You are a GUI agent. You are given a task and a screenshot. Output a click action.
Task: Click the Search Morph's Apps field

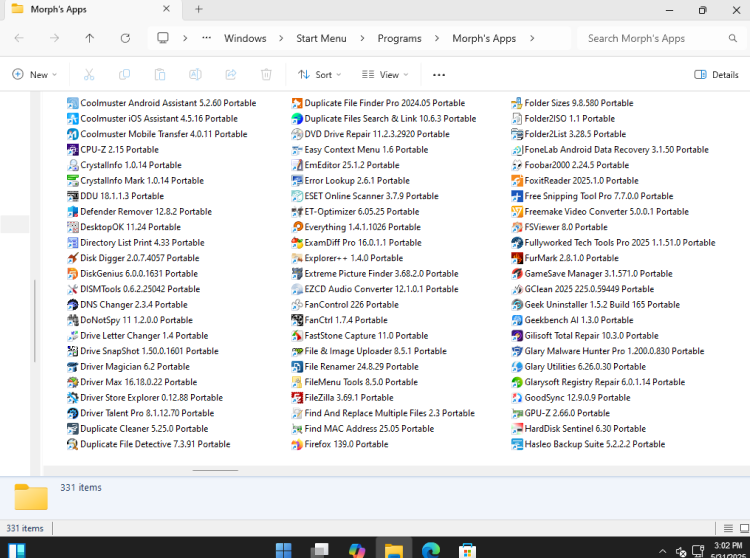point(660,38)
